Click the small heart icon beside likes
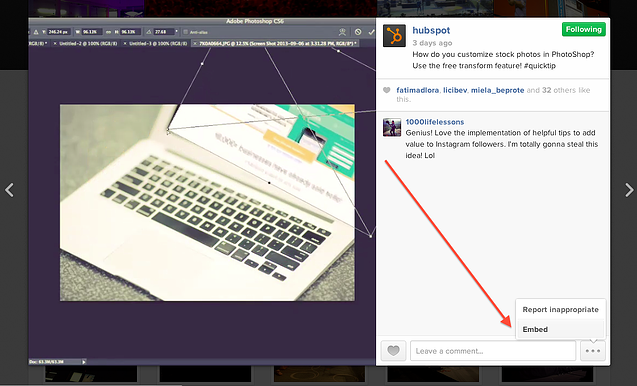The width and height of the screenshot is (637, 386). tap(387, 90)
